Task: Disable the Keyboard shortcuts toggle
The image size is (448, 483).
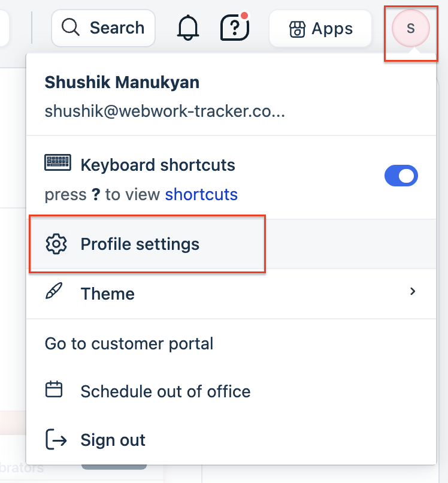Action: (x=401, y=176)
